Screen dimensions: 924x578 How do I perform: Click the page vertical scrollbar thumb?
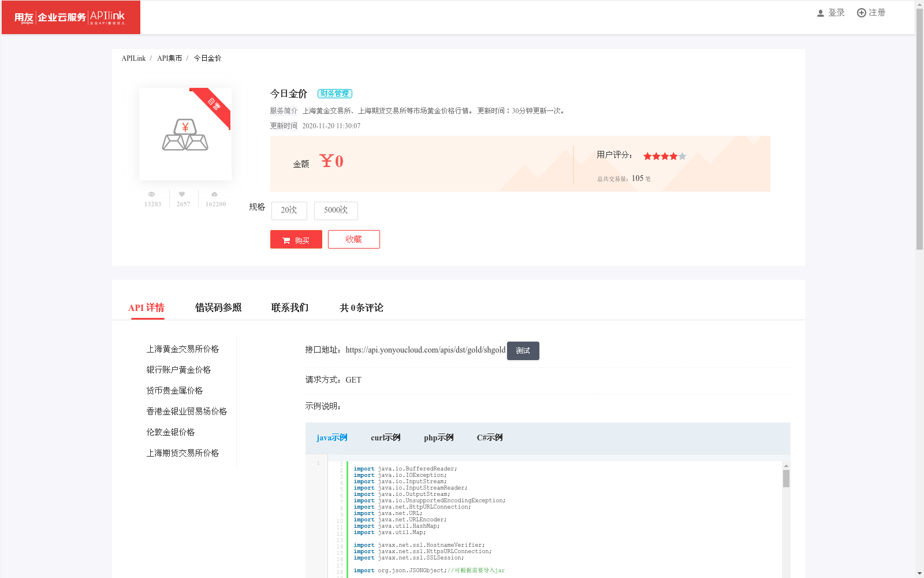coord(919,129)
